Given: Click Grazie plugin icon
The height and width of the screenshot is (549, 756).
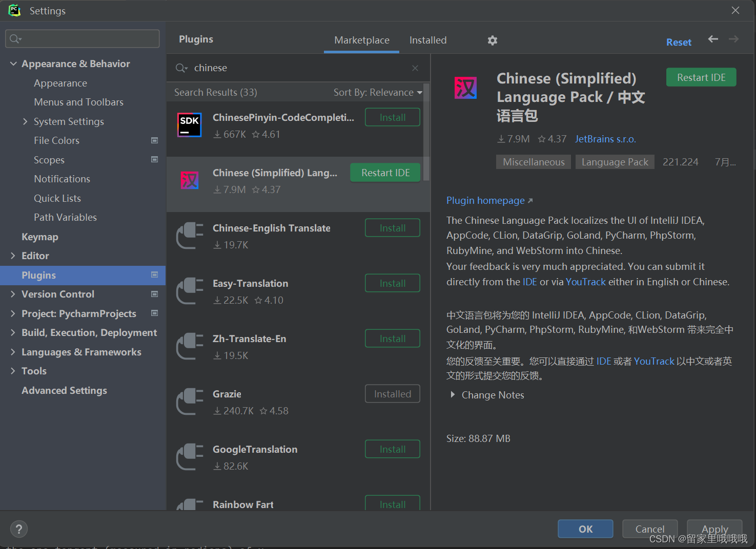Looking at the screenshot, I should (x=190, y=402).
